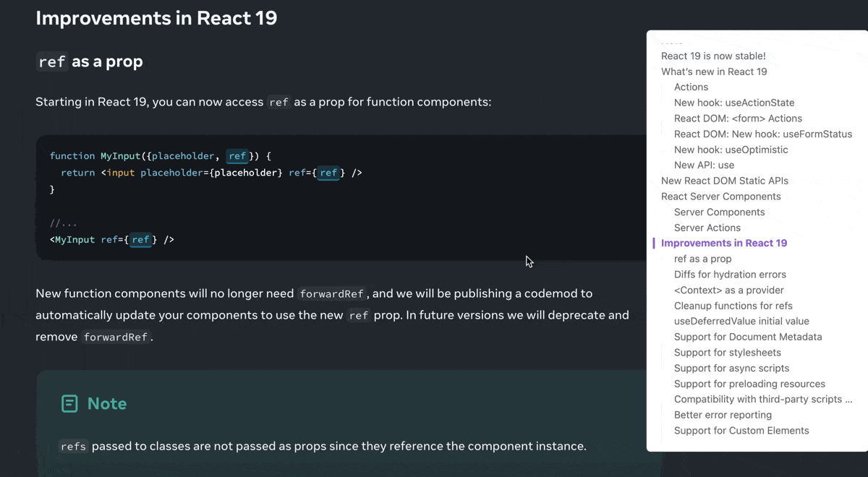Go to Support for preloading resources
Screen dimensions: 868x477
(x=749, y=384)
